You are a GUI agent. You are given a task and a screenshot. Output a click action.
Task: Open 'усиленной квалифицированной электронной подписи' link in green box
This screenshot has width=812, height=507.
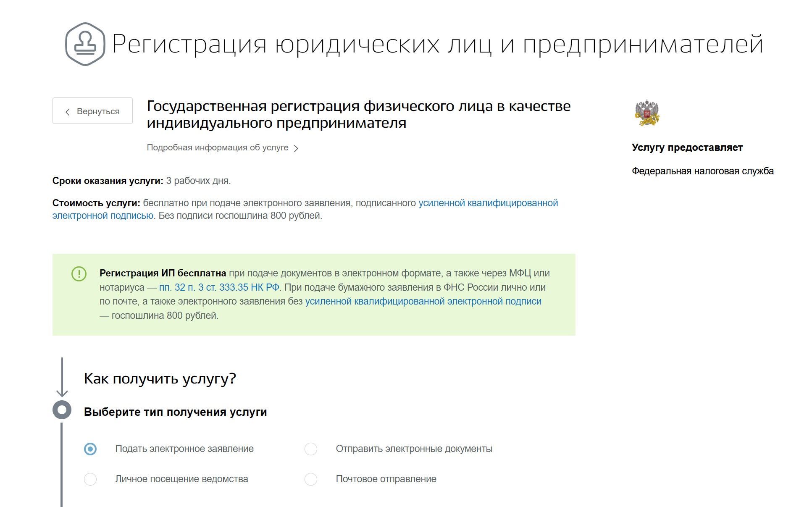click(423, 302)
